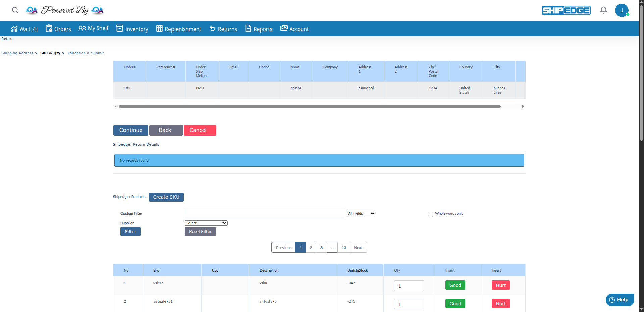Click the search magnifier icon
Image resolution: width=644 pixels, height=312 pixels.
pyautogui.click(x=15, y=10)
